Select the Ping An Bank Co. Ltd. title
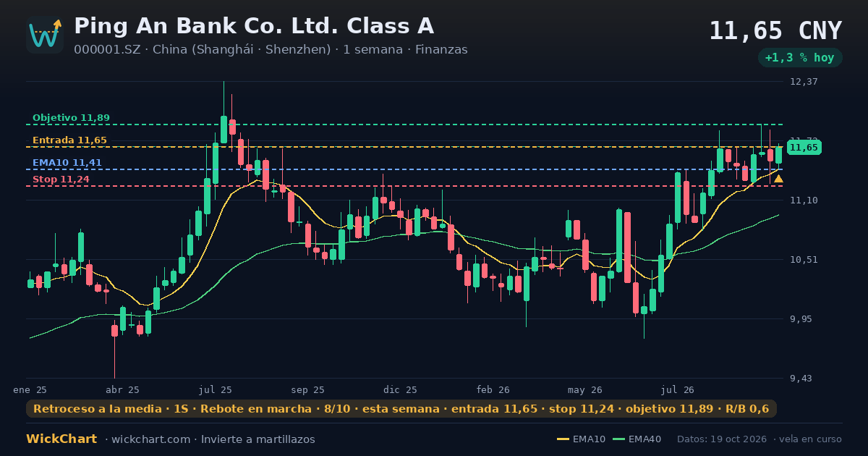This screenshot has width=868, height=456. (254, 26)
